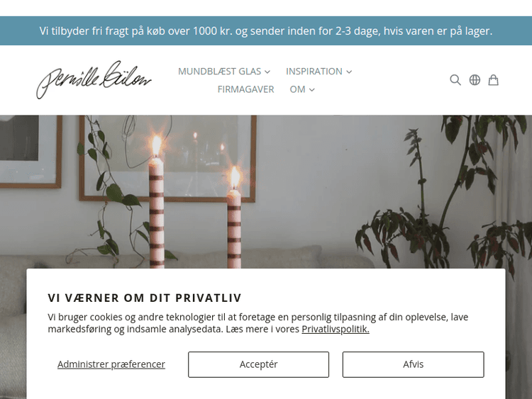The width and height of the screenshot is (532, 399).
Task: Go to the FIRMAGAVER page
Action: [x=245, y=89]
